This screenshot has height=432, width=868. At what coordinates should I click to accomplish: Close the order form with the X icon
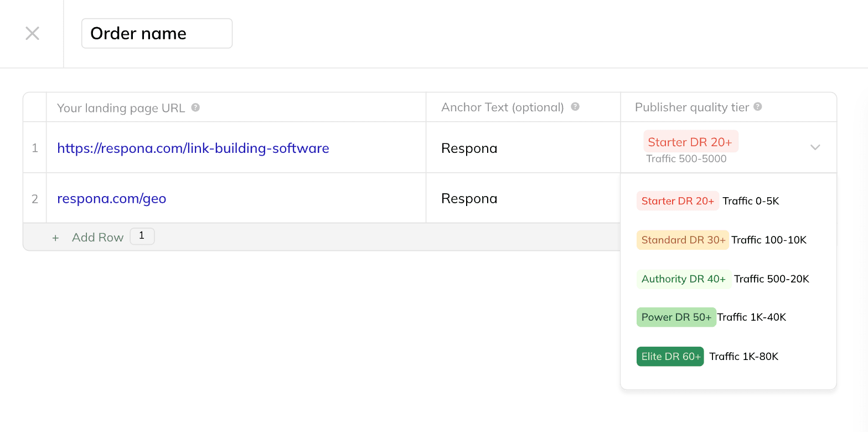(x=33, y=34)
